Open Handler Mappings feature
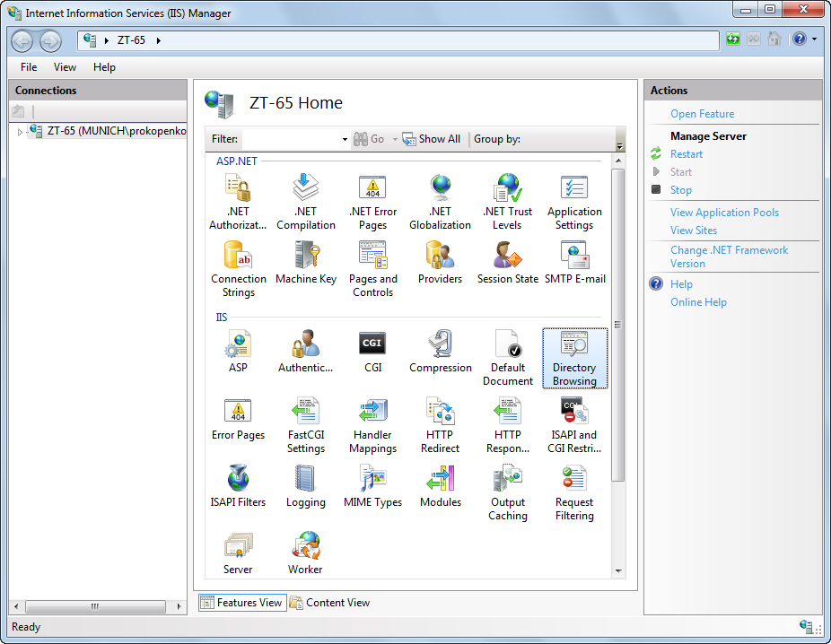Screen dimensions: 831x644 point(372,425)
